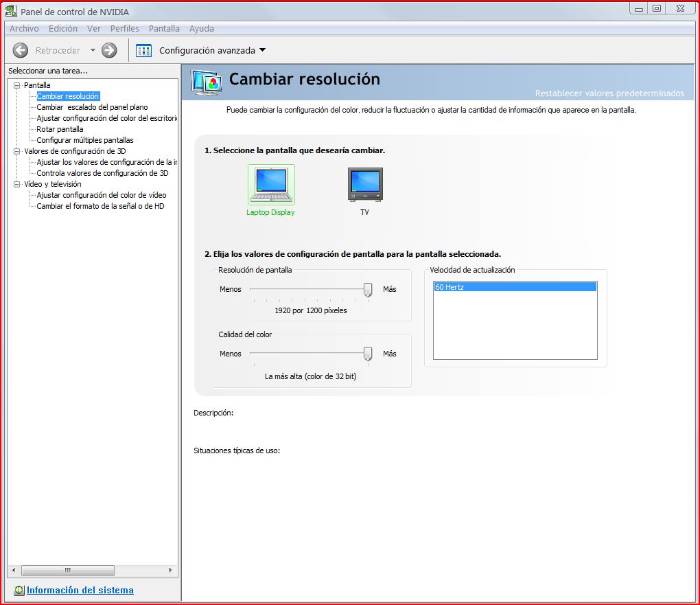Select Cambiar escalado del panel plano

click(92, 107)
